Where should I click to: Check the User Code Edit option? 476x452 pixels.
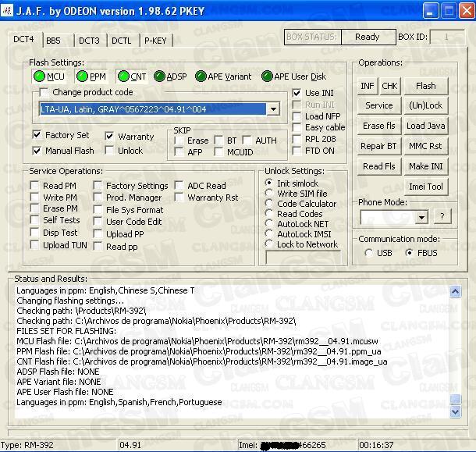point(98,222)
